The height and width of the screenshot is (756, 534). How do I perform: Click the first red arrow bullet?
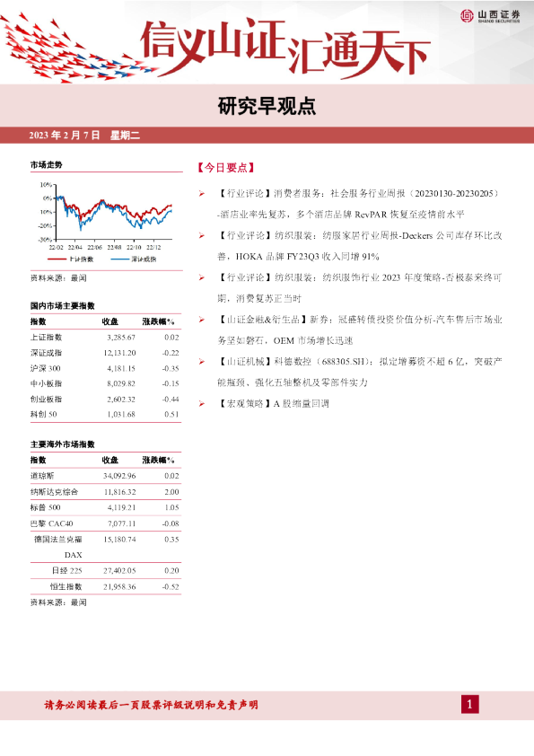pyautogui.click(x=202, y=194)
